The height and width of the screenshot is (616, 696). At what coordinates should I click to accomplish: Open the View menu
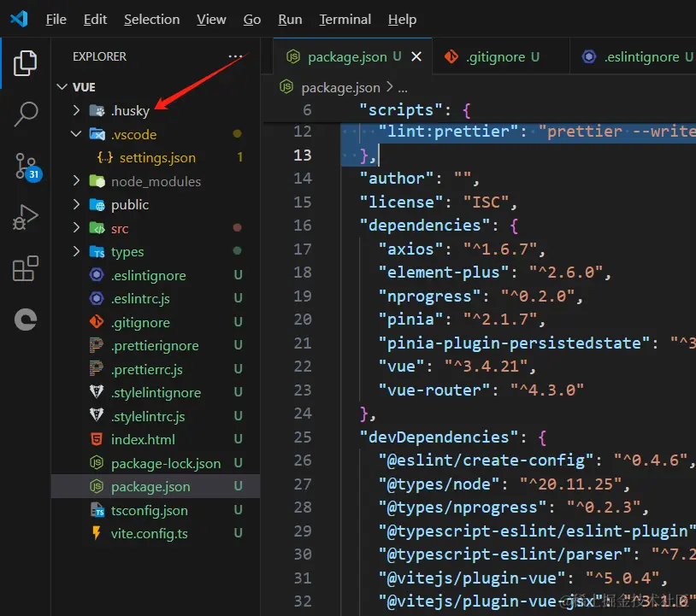(211, 20)
